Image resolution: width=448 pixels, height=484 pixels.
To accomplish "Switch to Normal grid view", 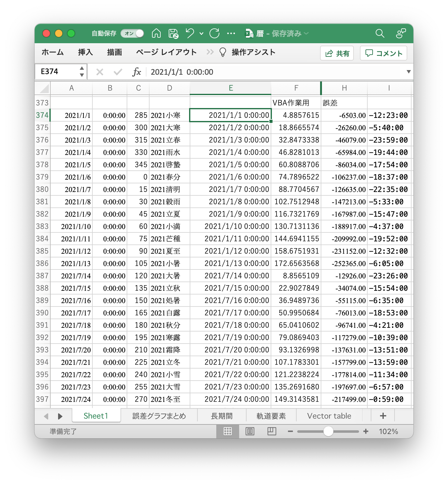I will coord(228,431).
